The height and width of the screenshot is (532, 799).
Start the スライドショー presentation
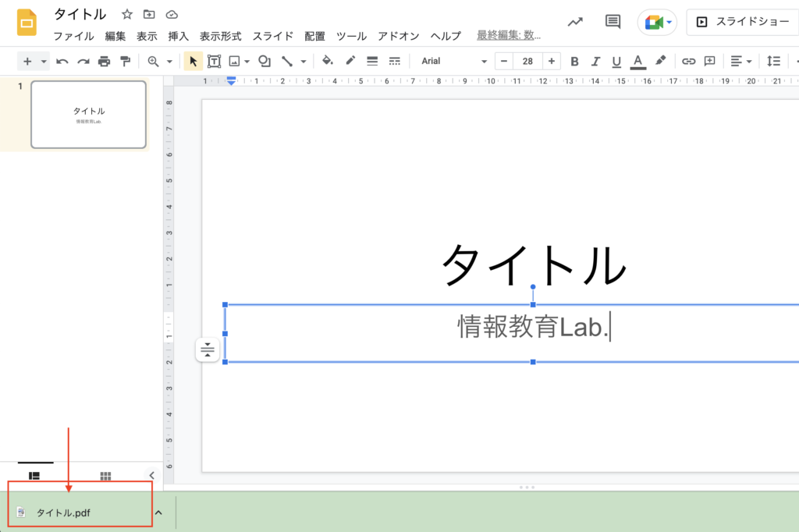coord(743,22)
